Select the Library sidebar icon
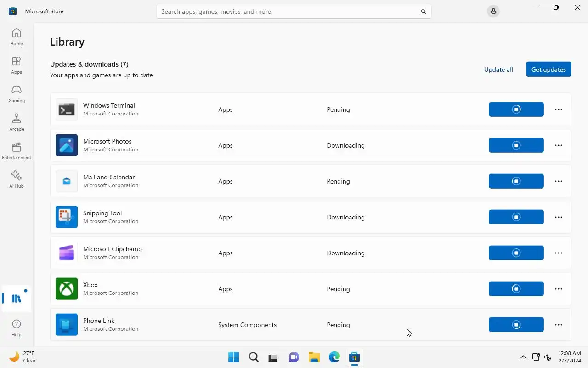The width and height of the screenshot is (588, 368). 17,299
